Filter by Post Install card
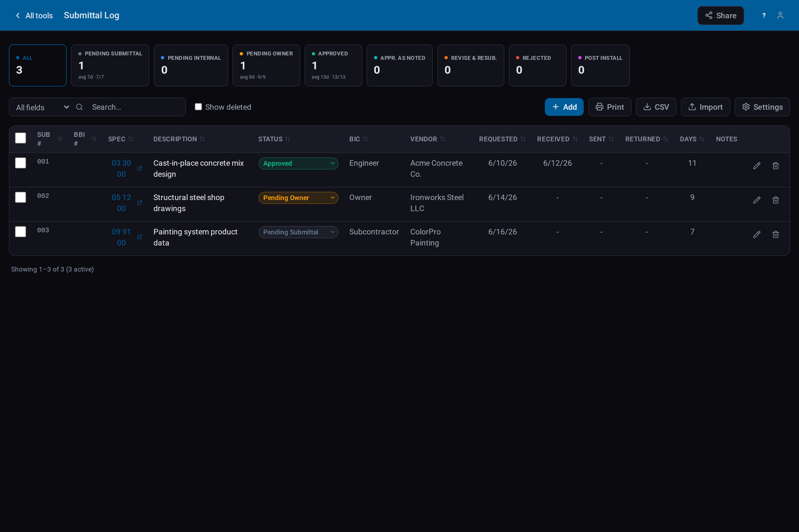This screenshot has height=532, width=799. pos(600,66)
